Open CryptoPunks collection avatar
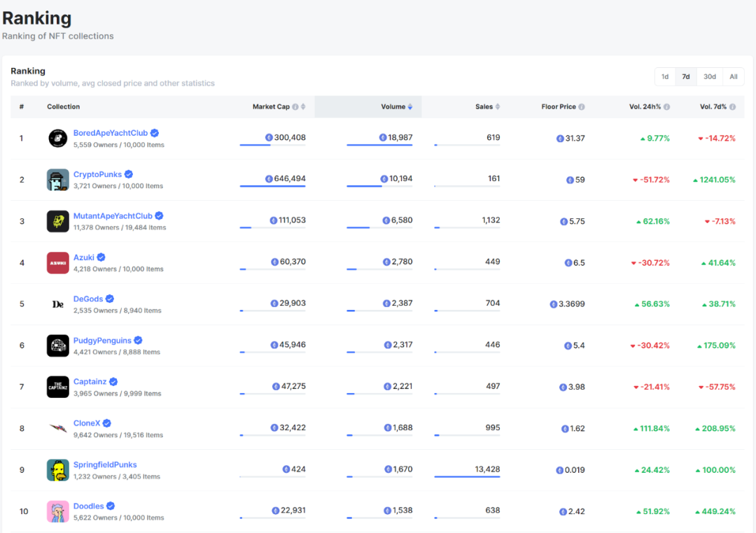 pos(58,180)
